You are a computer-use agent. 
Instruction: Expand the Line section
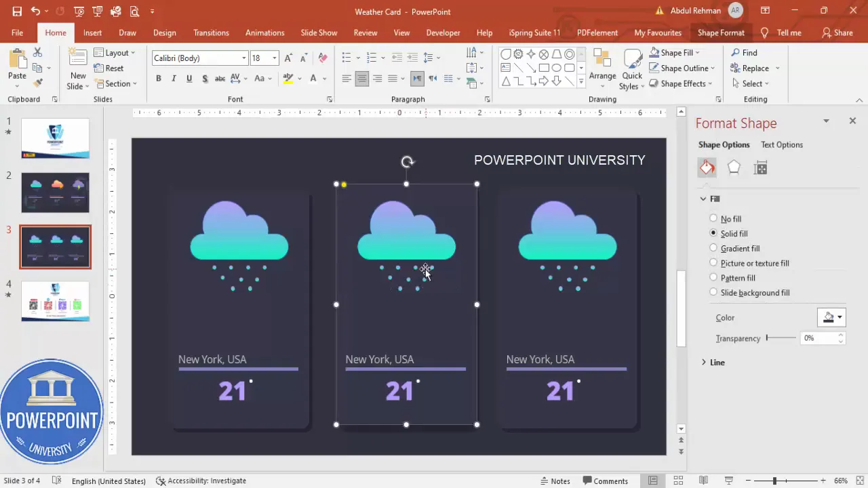712,363
